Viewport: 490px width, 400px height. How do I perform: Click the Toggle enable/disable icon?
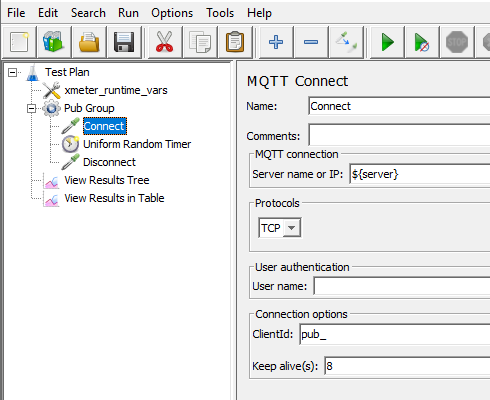click(346, 42)
